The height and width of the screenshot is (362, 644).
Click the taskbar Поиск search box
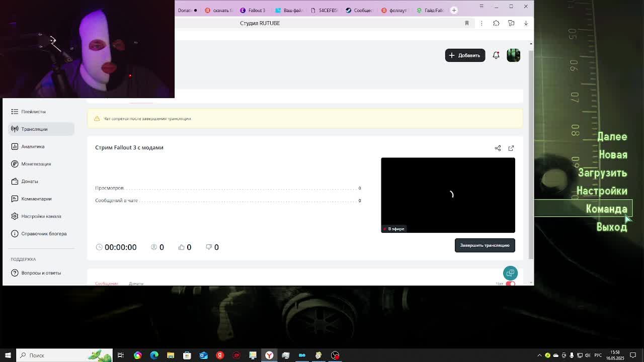tap(64, 355)
